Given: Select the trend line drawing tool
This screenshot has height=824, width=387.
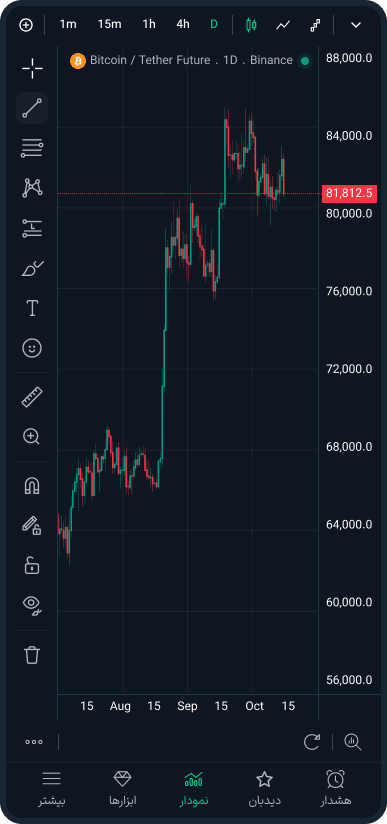Looking at the screenshot, I should pos(32,108).
